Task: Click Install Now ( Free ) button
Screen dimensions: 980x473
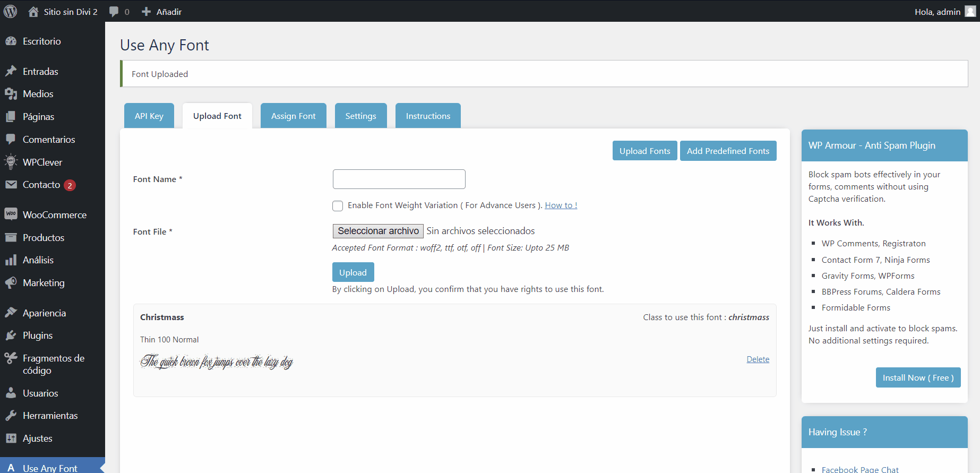Action: coord(918,378)
